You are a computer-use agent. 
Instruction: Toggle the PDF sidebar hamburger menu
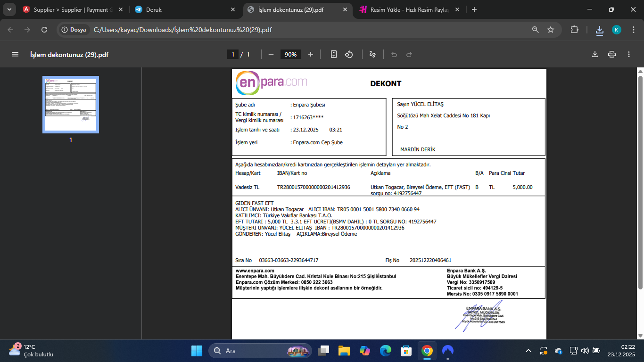15,54
